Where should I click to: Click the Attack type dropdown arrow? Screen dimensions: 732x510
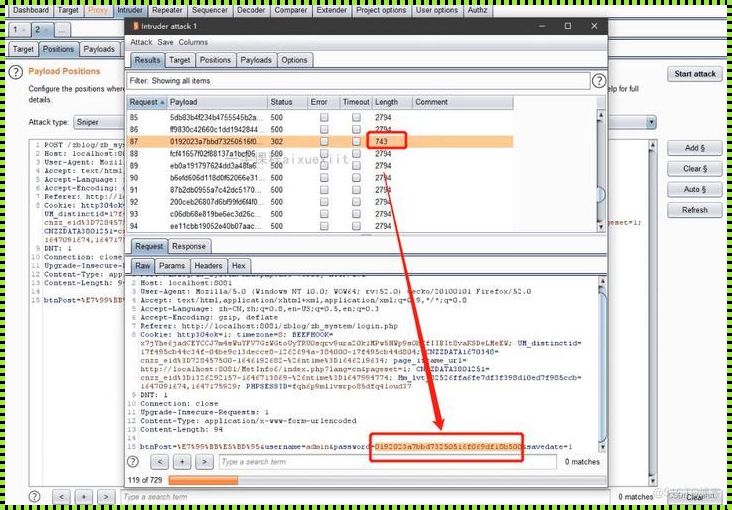click(651, 123)
